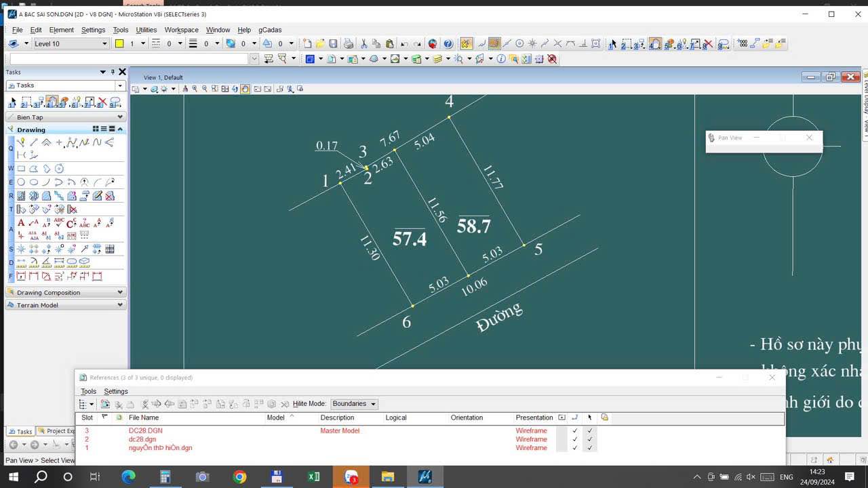Viewport: 868px width, 488px height.
Task: Select the Zoom In icon above the drawing view
Action: [195, 89]
